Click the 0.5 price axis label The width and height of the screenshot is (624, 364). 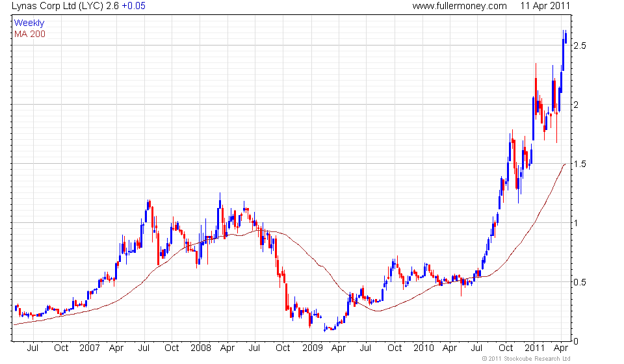[x=580, y=283]
